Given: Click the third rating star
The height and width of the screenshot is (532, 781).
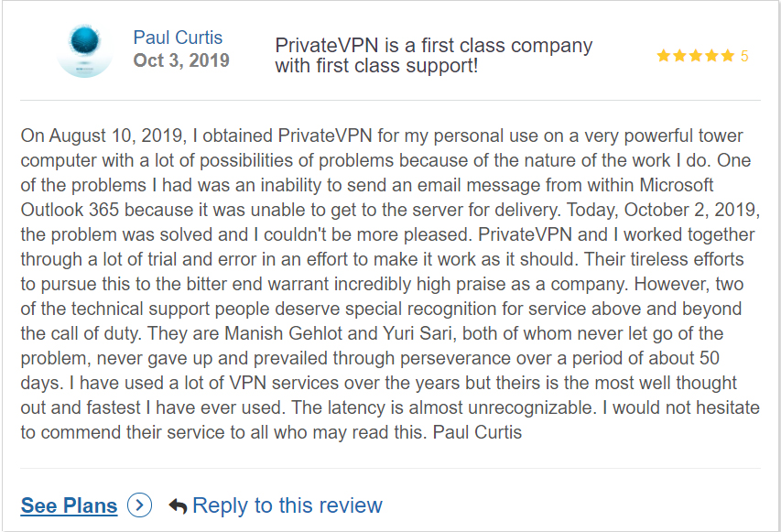Looking at the screenshot, I should click(696, 56).
